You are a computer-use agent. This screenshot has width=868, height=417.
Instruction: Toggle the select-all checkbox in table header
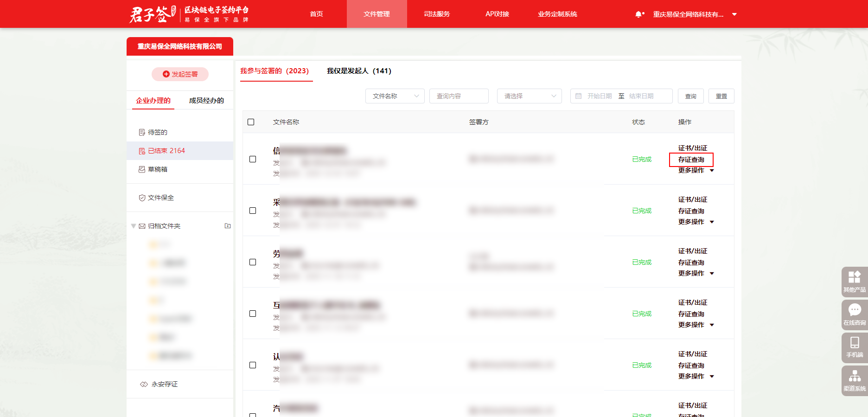point(251,122)
